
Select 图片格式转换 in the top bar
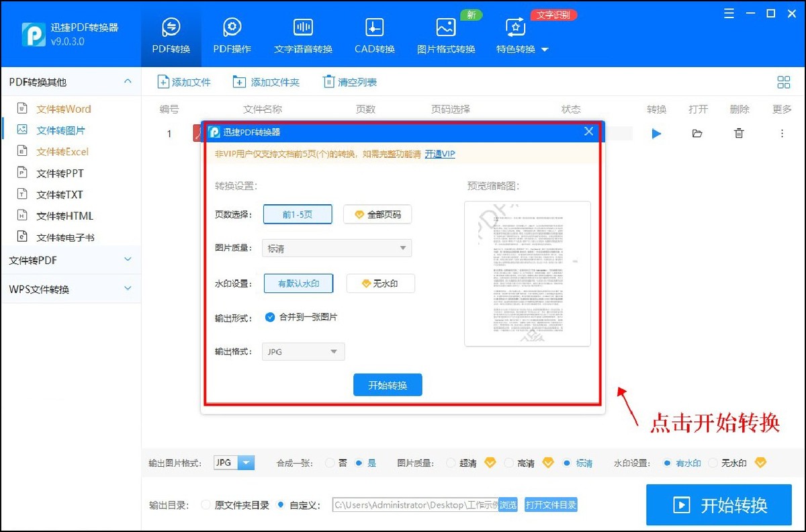[x=446, y=35]
